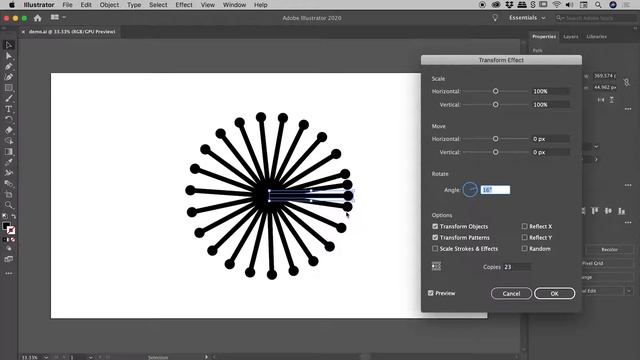Click the Stroke swatch with red slash

click(x=11, y=231)
